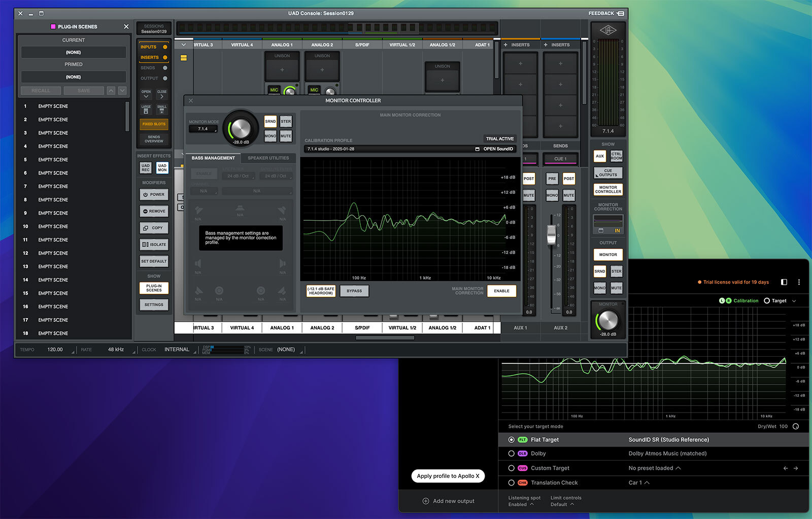Switch to the Speaker Utilities tab
This screenshot has width=812, height=519.
coord(268,158)
